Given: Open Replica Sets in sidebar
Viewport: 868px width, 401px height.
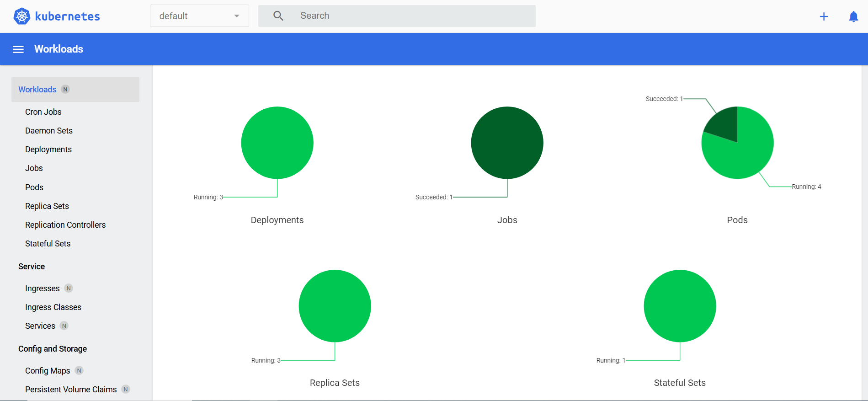Looking at the screenshot, I should tap(47, 206).
